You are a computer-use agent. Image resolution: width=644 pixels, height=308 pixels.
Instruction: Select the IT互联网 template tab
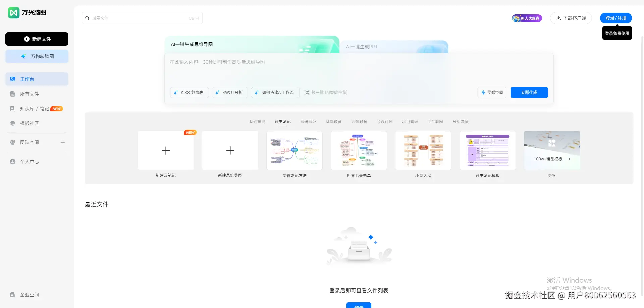[435, 122]
